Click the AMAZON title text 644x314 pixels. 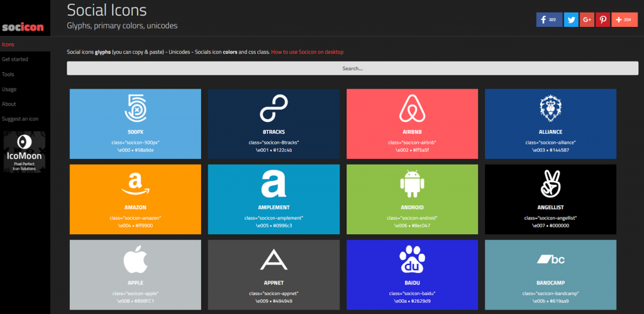click(136, 207)
